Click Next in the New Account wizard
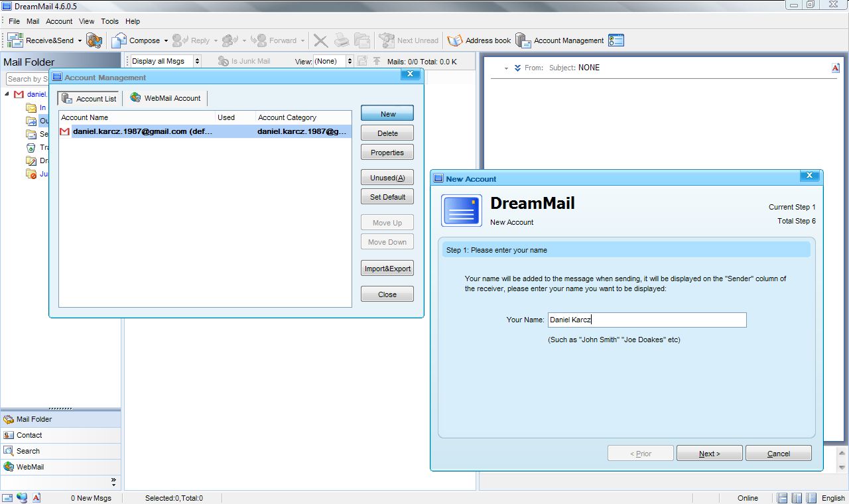Screen dimensions: 849x504 click(709, 454)
